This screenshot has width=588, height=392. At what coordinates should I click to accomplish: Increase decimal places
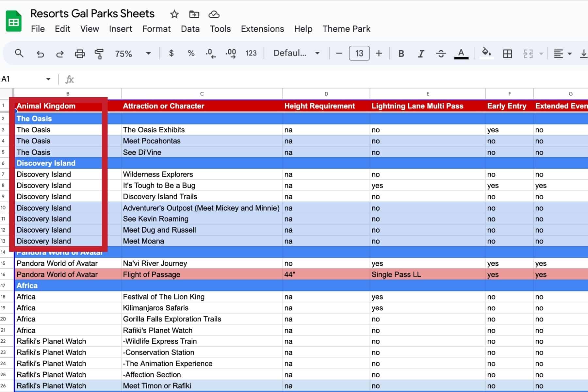point(231,53)
